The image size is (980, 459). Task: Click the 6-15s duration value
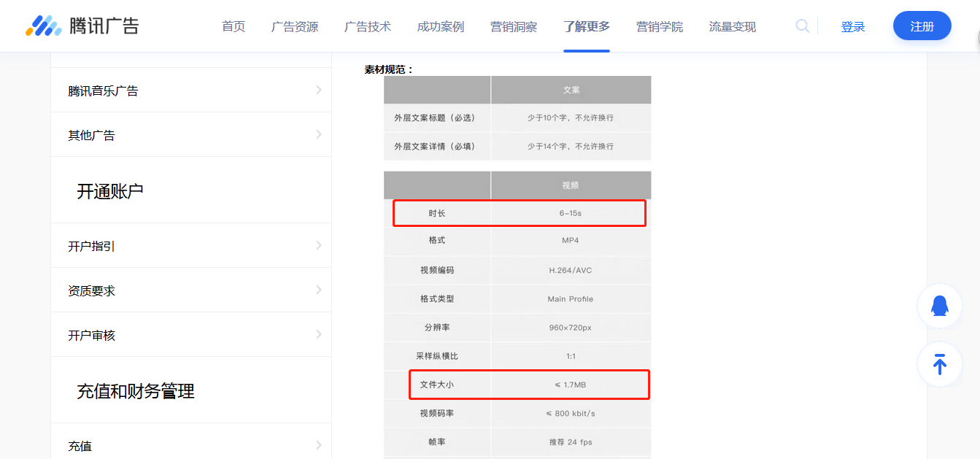coord(571,213)
